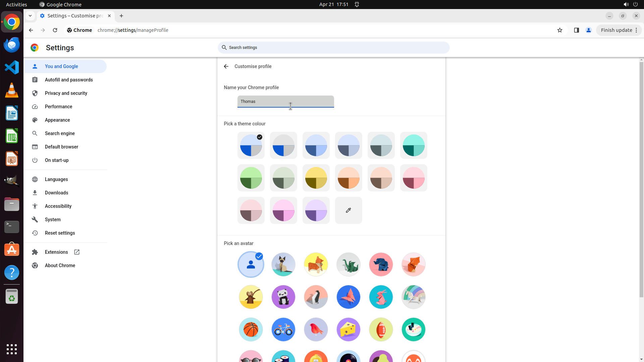Bookmark this page with the star icon
644x362 pixels.
coord(559,30)
